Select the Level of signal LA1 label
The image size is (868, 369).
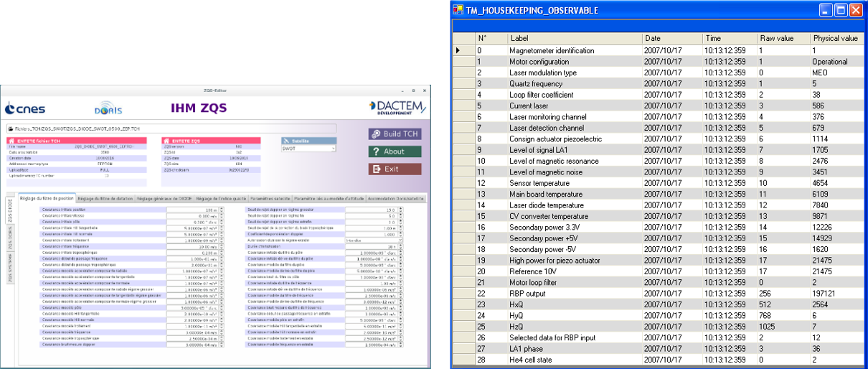click(540, 150)
